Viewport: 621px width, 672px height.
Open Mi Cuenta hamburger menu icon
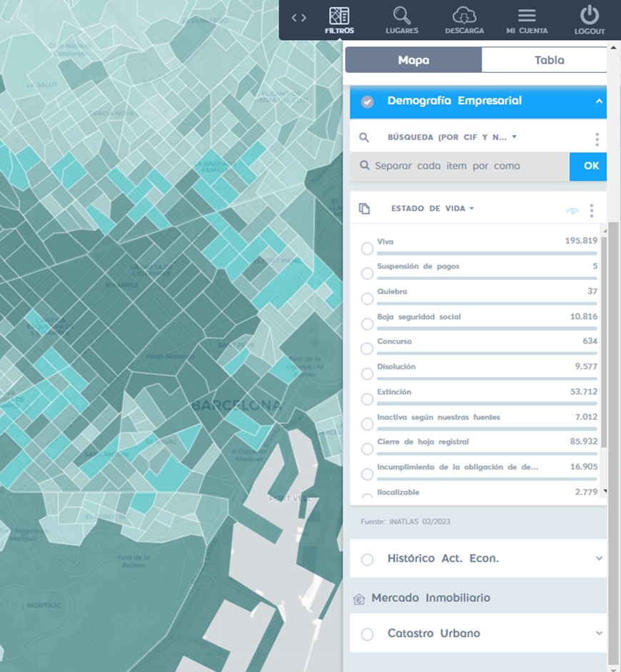point(527,16)
